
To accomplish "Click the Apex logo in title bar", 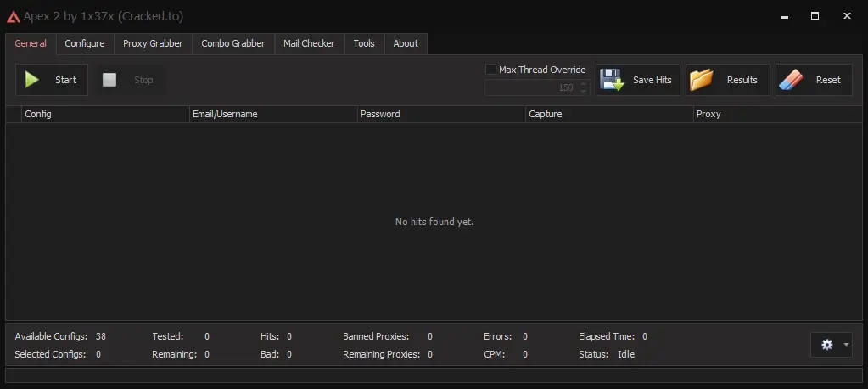I will [x=13, y=16].
